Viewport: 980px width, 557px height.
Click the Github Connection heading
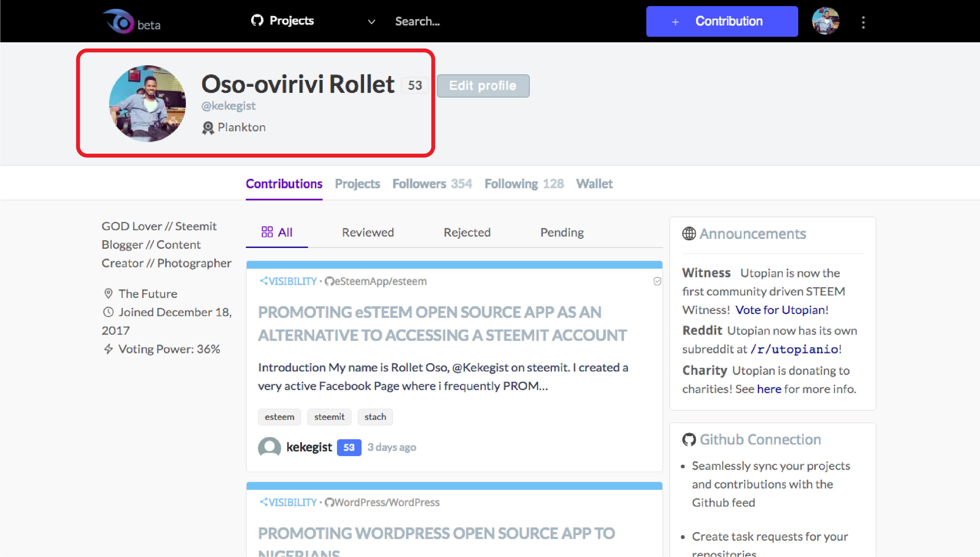[x=760, y=440]
